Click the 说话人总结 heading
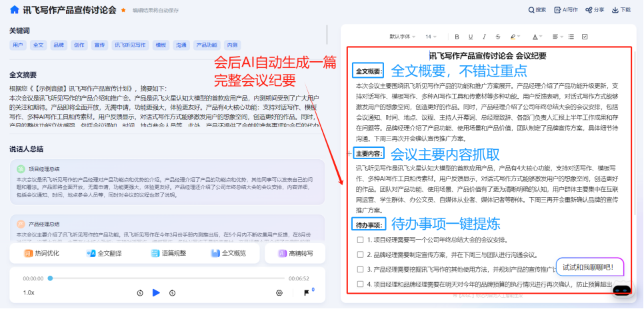644x309 pixels. (x=26, y=149)
